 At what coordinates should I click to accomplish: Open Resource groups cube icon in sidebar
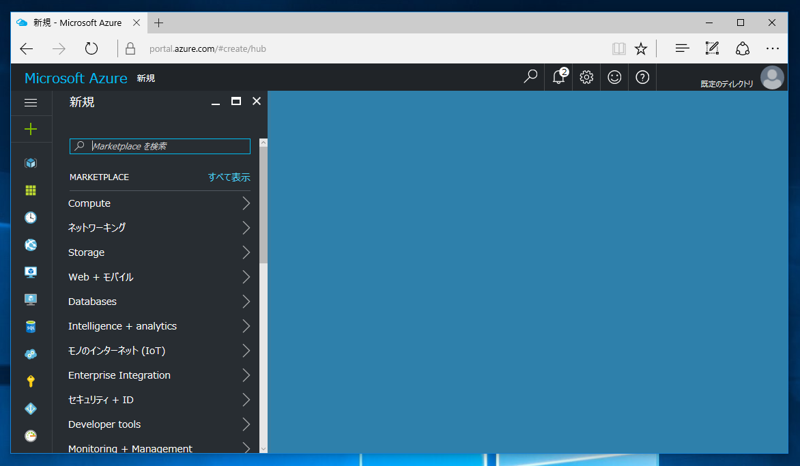31,163
